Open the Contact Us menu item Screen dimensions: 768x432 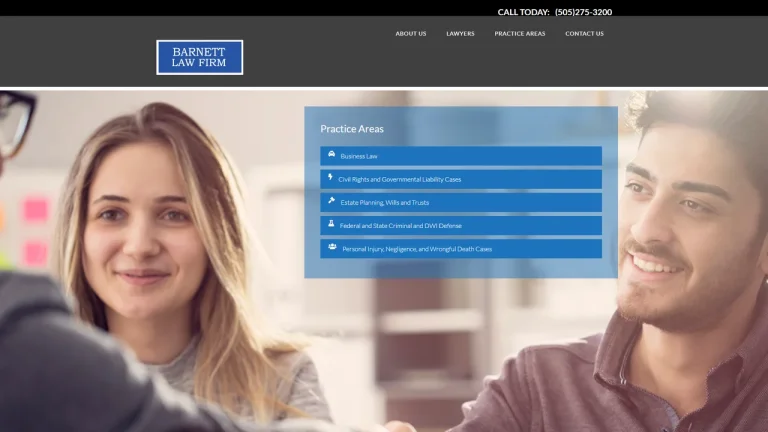(x=584, y=34)
